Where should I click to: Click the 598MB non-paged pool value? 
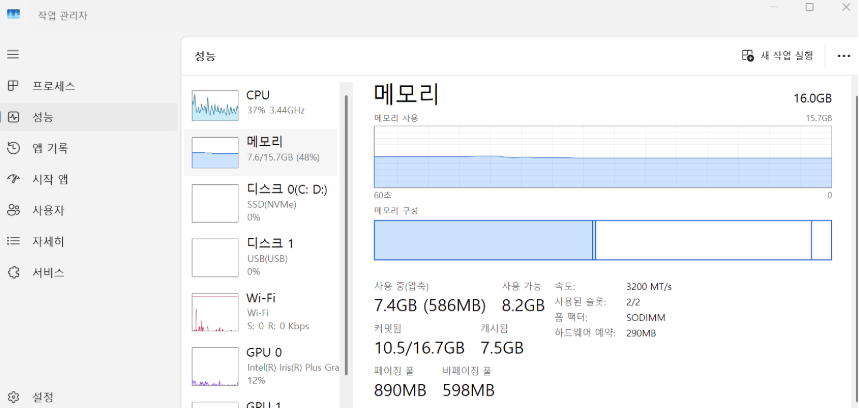[468, 390]
